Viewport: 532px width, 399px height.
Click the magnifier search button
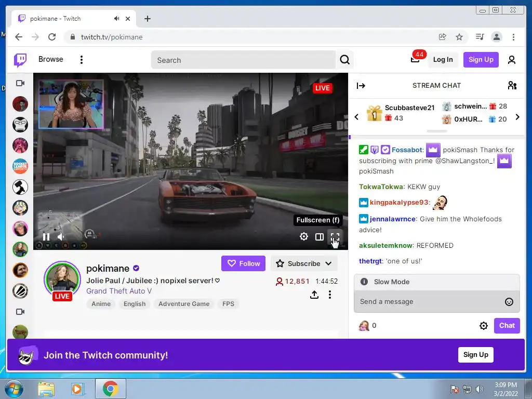tap(345, 60)
